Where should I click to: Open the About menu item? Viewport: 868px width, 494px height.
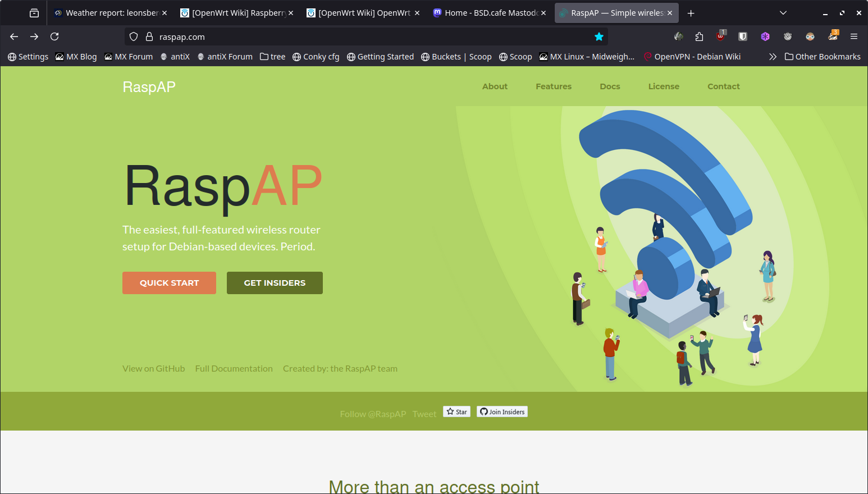click(x=495, y=86)
